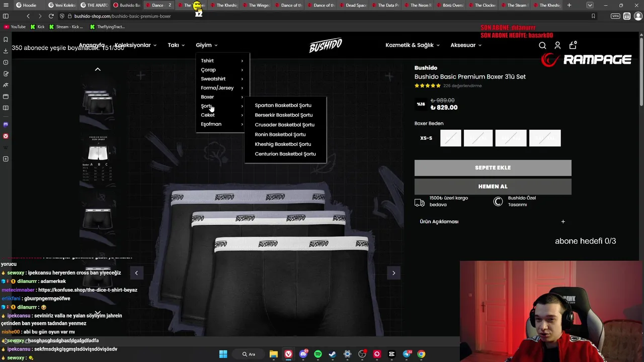The image size is (644, 362).
Task: Open the user account icon
Action: [x=557, y=45]
